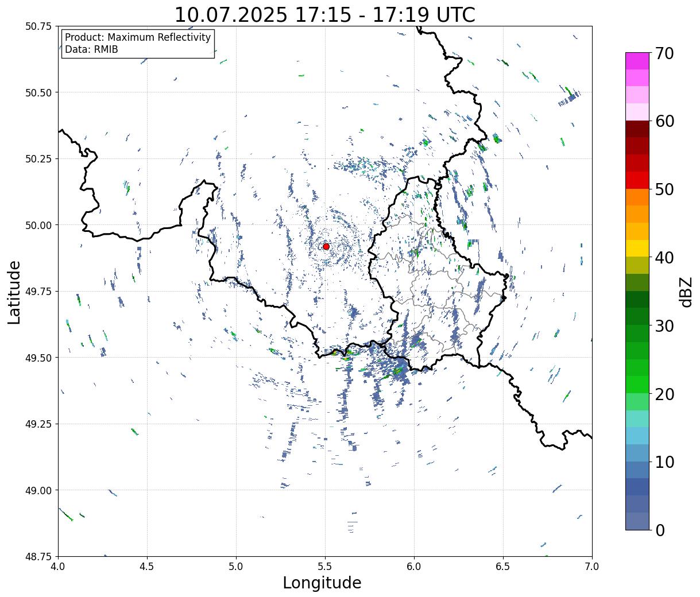The height and width of the screenshot is (597, 700).
Task: Click the 48.75 latitude tick label
Action: (x=38, y=556)
